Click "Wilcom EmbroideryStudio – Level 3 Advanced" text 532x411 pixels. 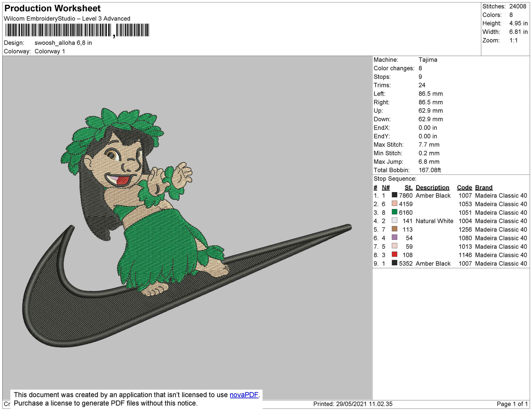(67, 18)
